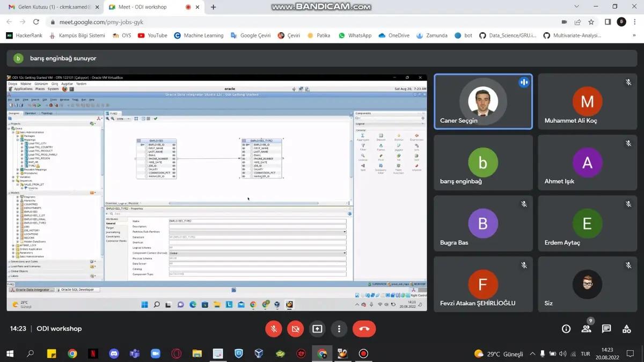Viewport: 644px width, 362px height.
Task: Open meeting details info icon
Action: coord(566,329)
